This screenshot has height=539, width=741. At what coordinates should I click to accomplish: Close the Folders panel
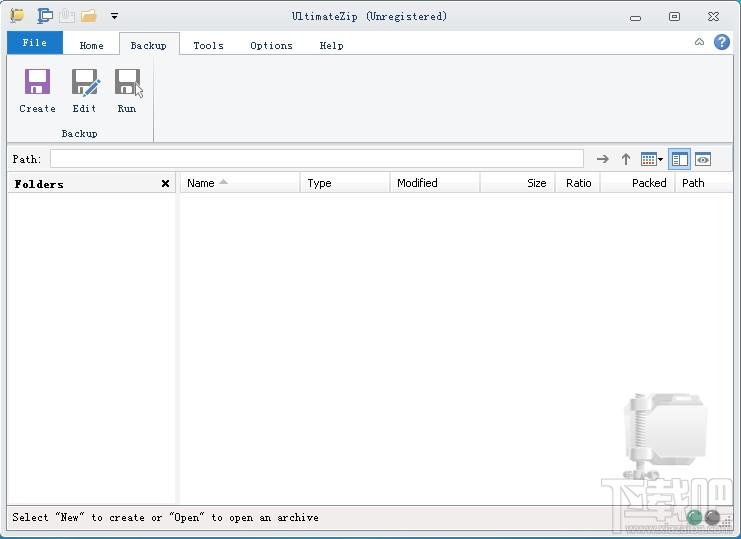click(x=165, y=183)
